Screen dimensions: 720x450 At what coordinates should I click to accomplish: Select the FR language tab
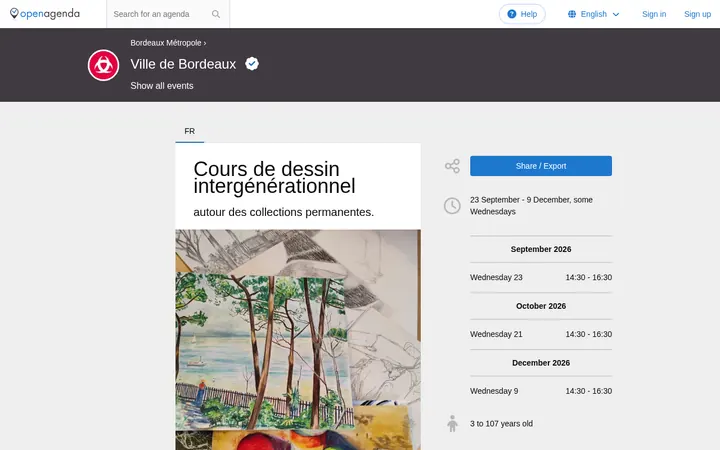[x=190, y=131]
